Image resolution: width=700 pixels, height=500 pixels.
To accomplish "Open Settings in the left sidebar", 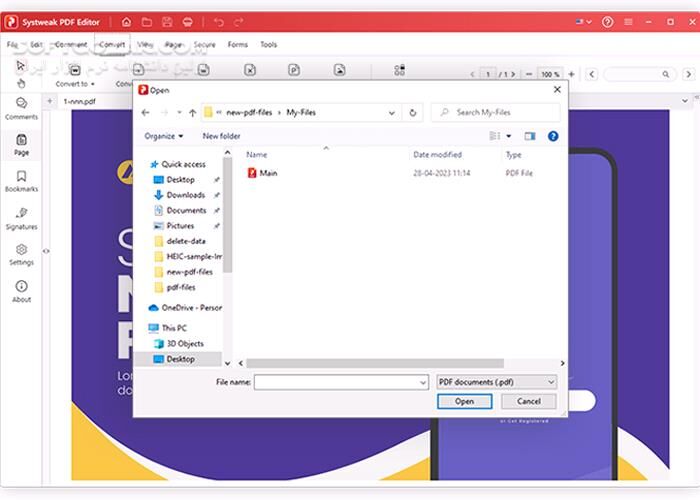I will [21, 254].
